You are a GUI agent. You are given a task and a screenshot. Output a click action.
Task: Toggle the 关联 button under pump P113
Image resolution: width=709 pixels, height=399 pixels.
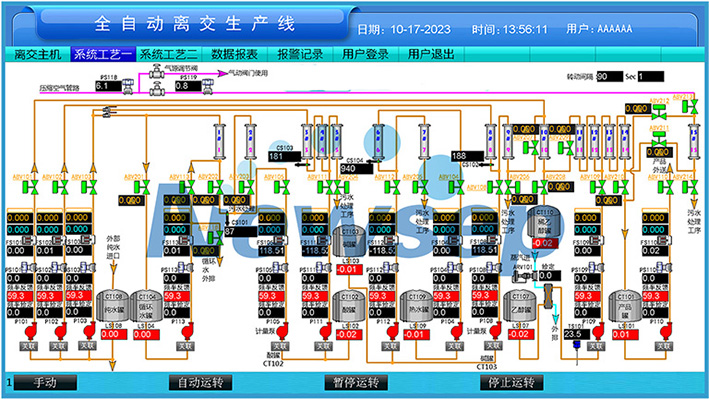pos(185,346)
